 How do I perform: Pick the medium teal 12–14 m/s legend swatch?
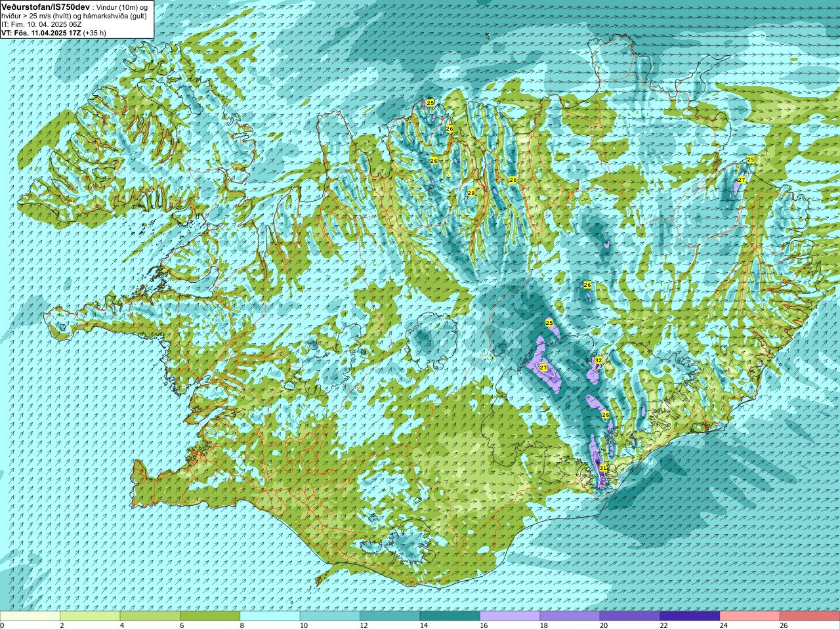click(x=390, y=616)
